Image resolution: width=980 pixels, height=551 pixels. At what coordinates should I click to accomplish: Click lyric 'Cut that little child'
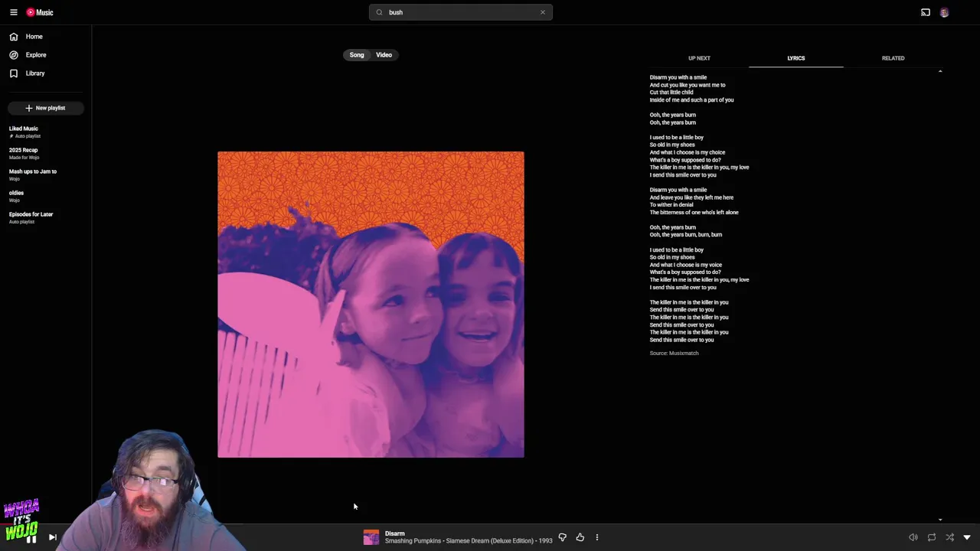pos(671,93)
